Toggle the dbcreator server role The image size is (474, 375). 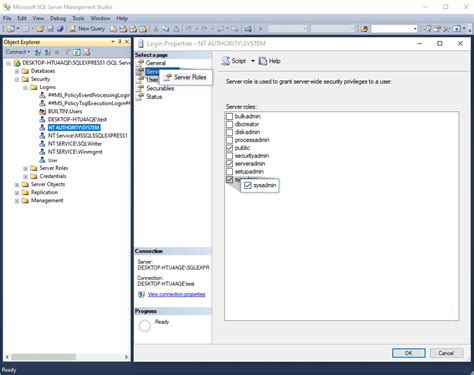tap(229, 124)
